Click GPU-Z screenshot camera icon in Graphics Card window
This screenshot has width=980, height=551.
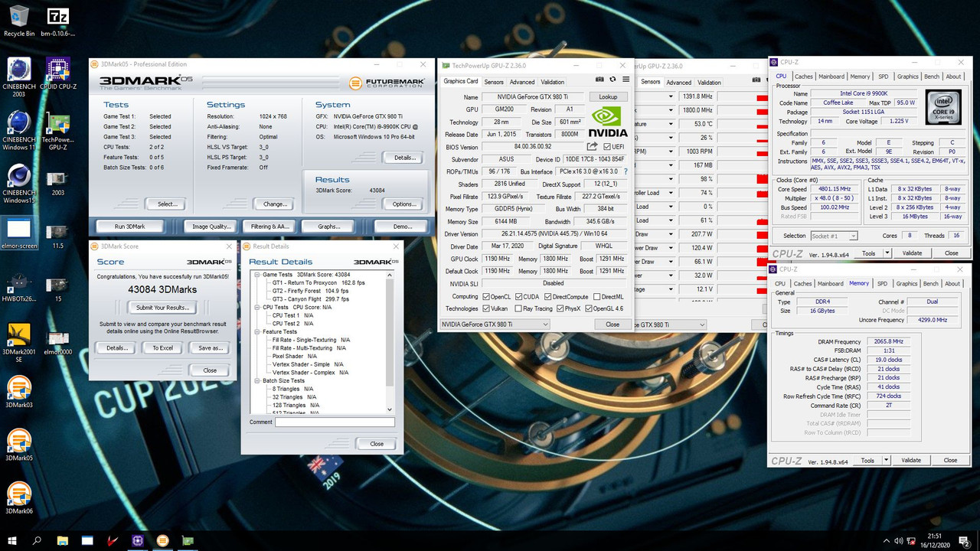600,80
